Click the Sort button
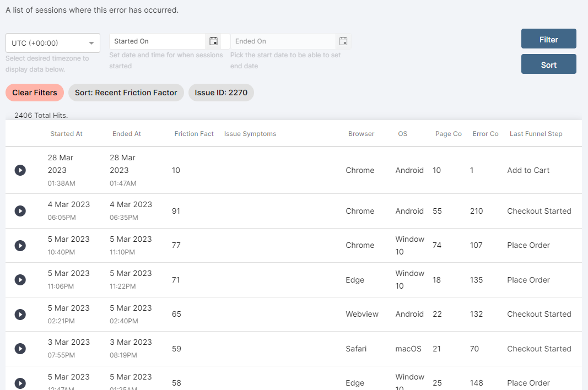The image size is (588, 390). point(549,64)
